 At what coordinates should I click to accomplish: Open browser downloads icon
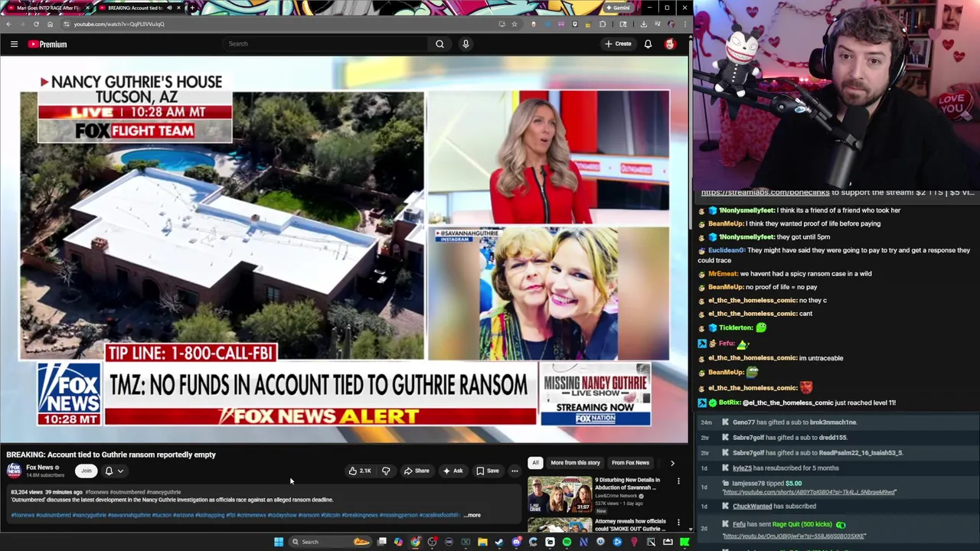coord(643,24)
